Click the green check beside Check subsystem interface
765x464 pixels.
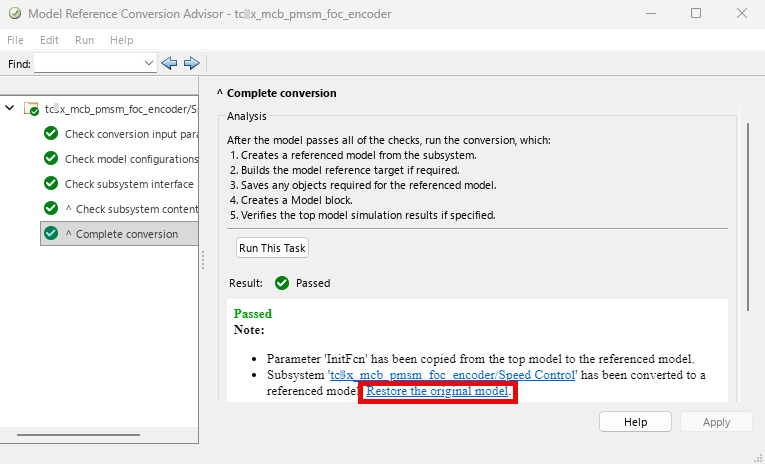tap(51, 183)
